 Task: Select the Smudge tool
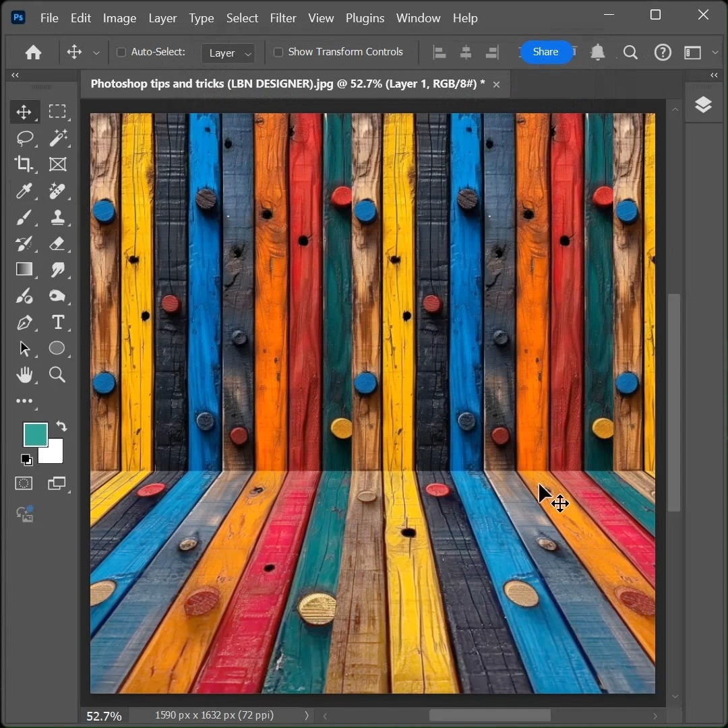coord(57,270)
